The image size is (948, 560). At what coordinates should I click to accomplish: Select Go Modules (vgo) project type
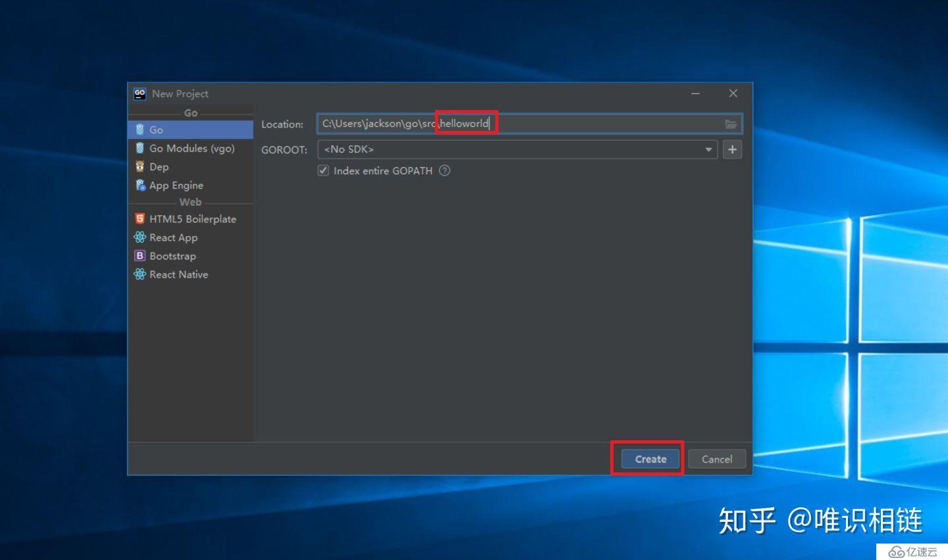[x=190, y=148]
